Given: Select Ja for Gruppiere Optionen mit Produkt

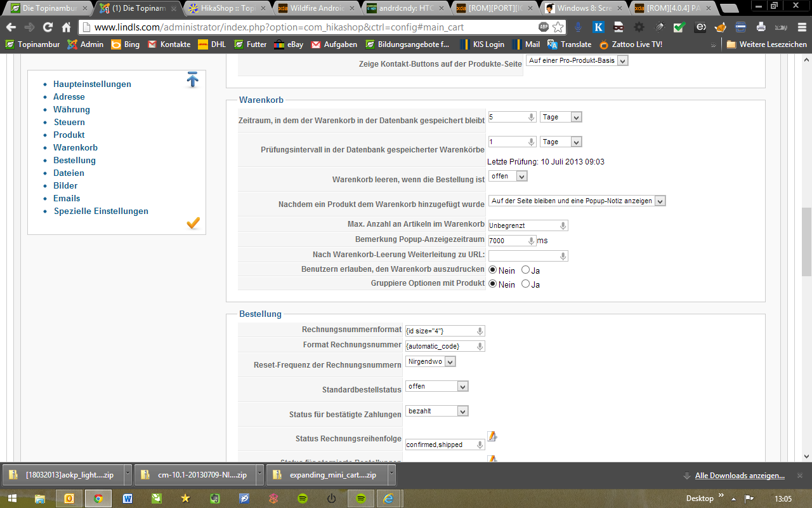Looking at the screenshot, I should (x=525, y=284).
